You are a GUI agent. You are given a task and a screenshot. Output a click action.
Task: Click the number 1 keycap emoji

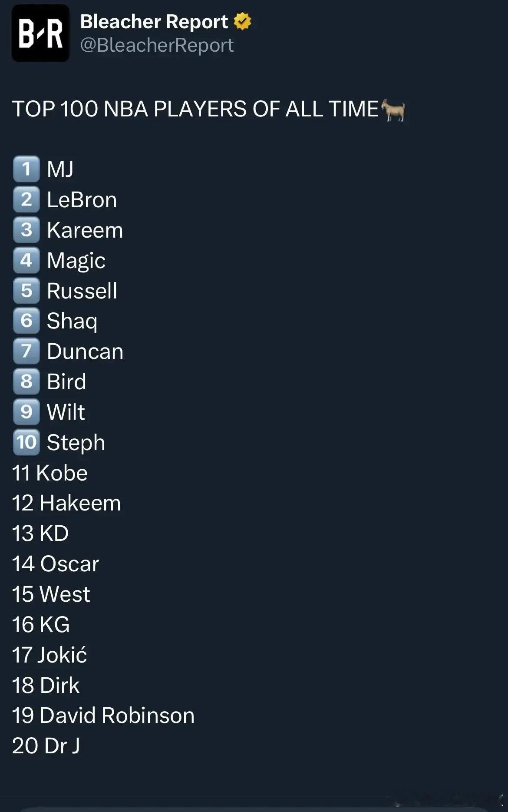26,169
